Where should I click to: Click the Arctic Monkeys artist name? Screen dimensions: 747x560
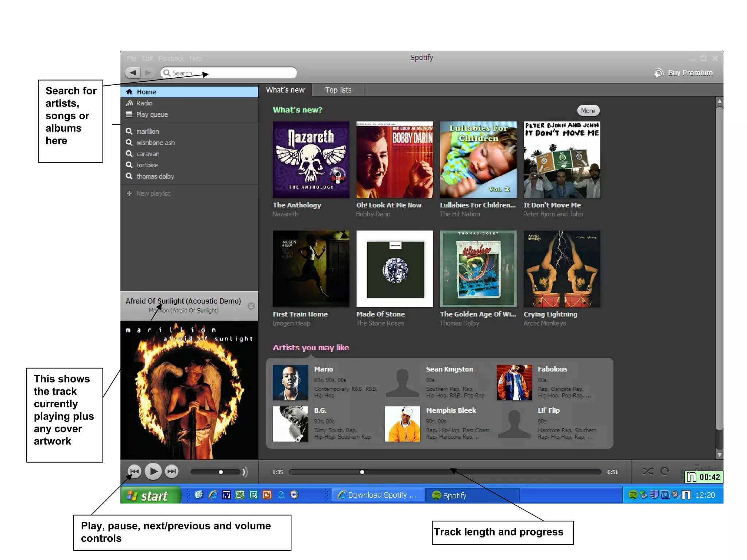(545, 323)
